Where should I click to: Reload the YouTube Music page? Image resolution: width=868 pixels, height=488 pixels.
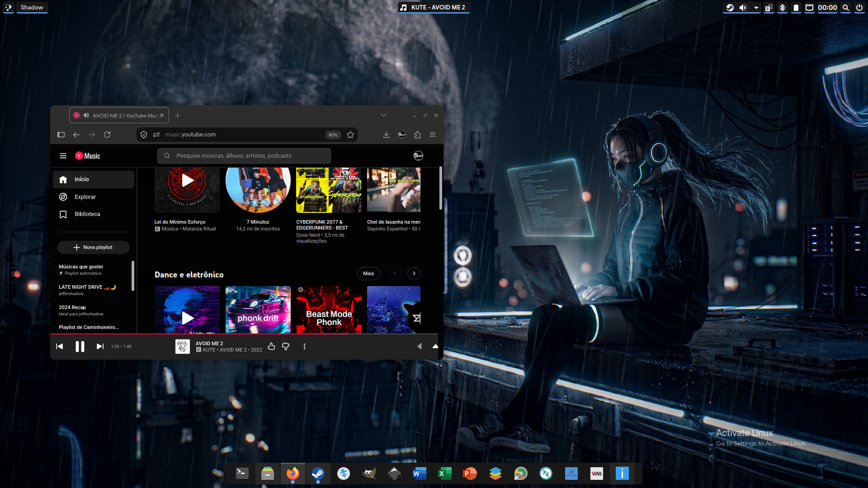pyautogui.click(x=107, y=135)
